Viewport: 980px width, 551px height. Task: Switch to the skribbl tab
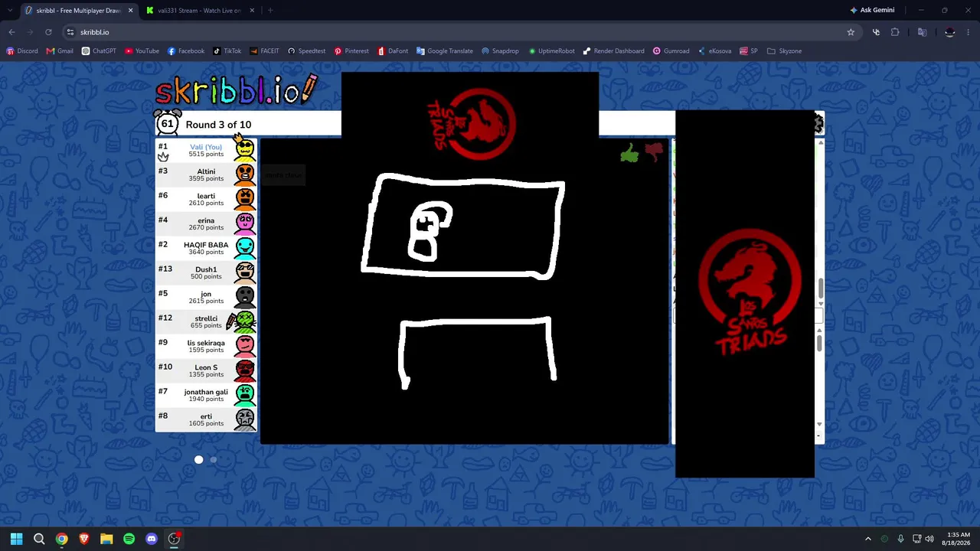(78, 11)
